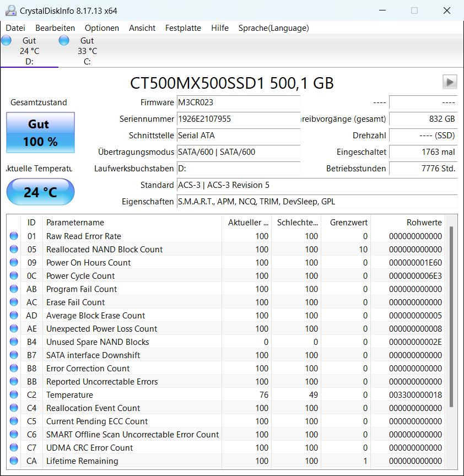
Task: Click the Grenzwert column header
Action: [346, 223]
